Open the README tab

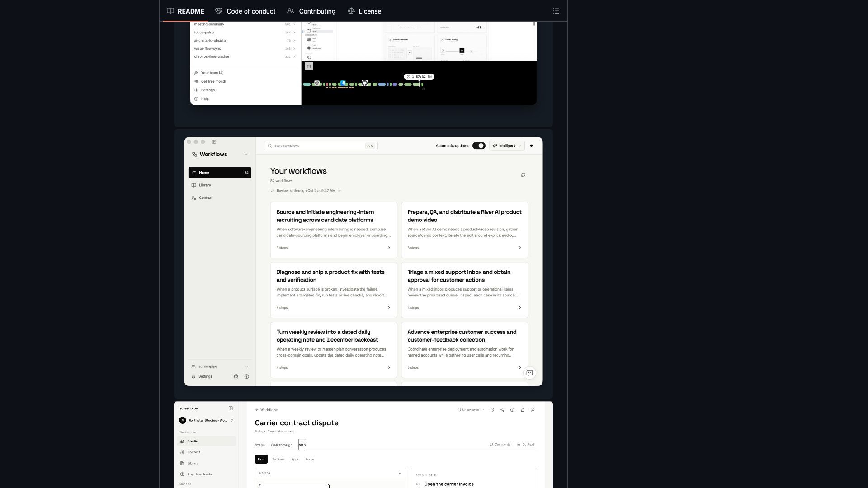tap(185, 11)
